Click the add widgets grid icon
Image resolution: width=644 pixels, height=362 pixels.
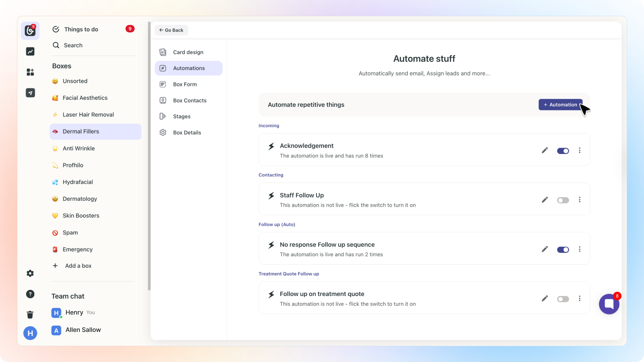click(x=30, y=72)
